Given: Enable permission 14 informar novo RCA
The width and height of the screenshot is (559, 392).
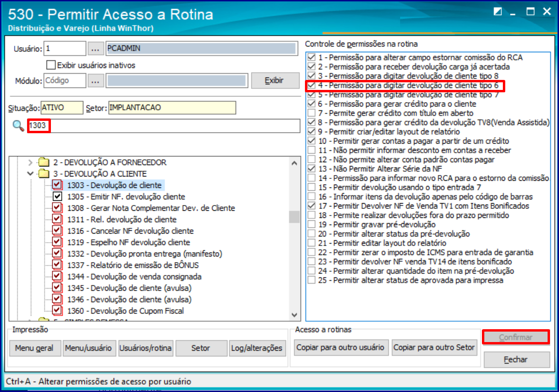Looking at the screenshot, I should tap(312, 178).
